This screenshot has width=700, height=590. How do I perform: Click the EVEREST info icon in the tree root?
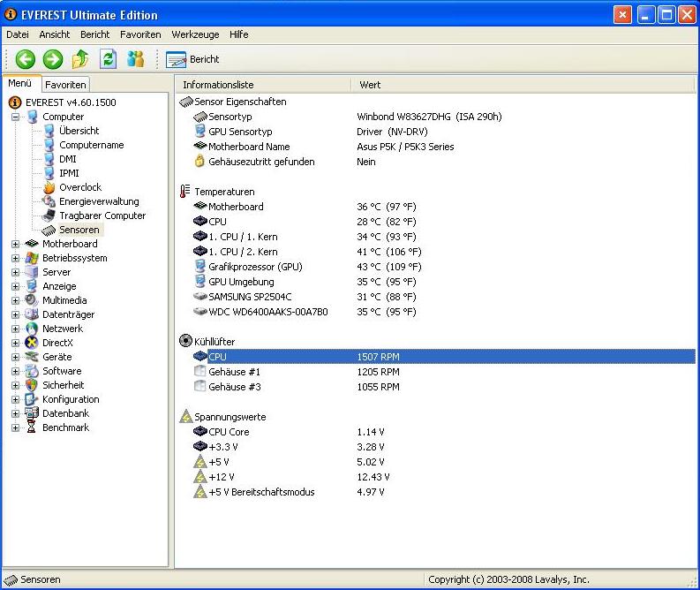(x=15, y=102)
